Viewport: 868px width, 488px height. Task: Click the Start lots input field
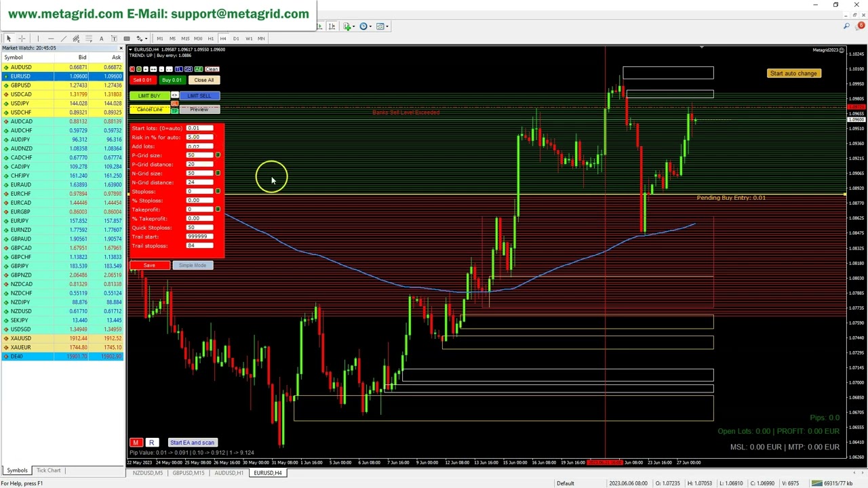[200, 128]
